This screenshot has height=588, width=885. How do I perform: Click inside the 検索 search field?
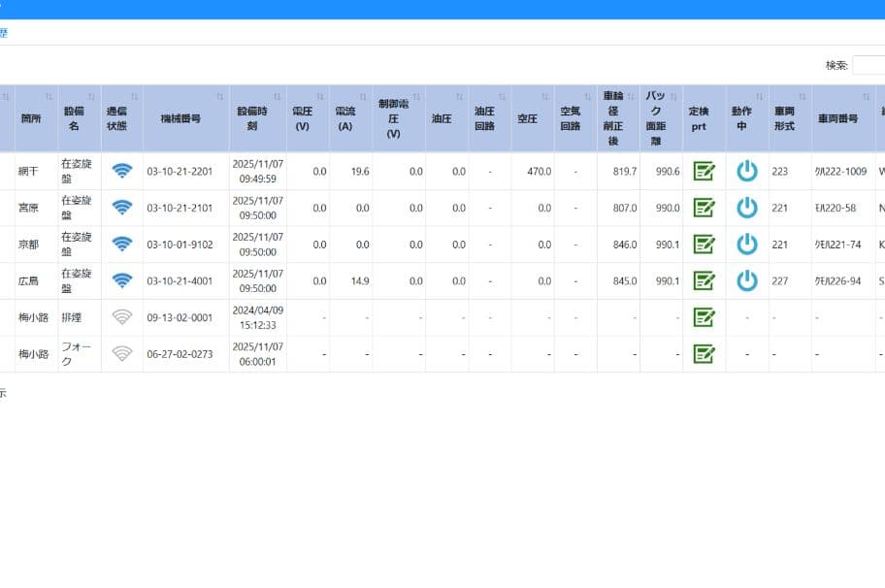click(x=869, y=65)
